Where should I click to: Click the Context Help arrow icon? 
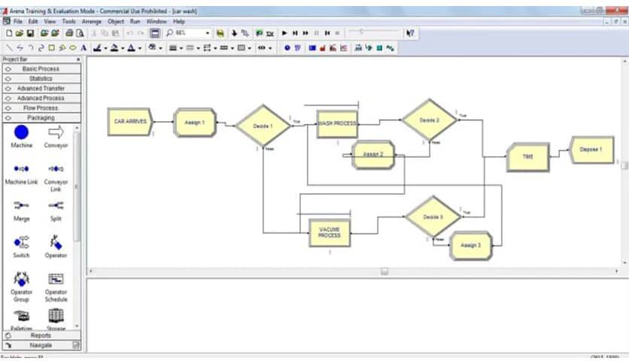coord(410,33)
